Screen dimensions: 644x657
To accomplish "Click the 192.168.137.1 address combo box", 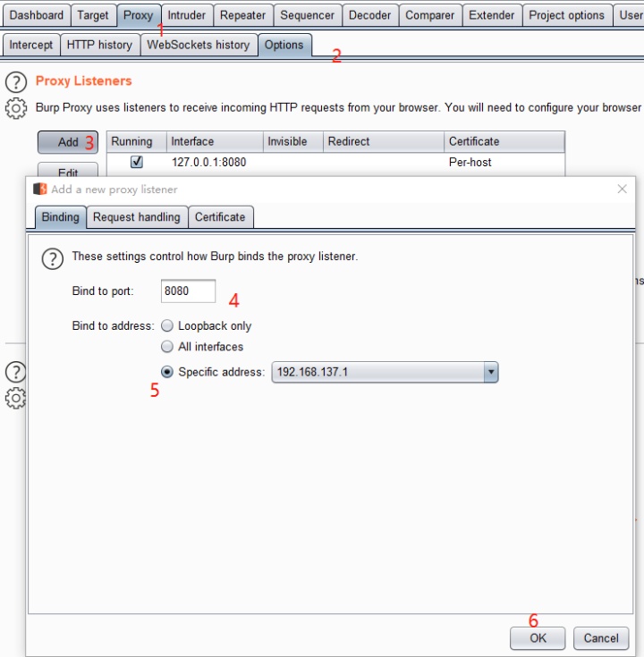I will click(385, 372).
